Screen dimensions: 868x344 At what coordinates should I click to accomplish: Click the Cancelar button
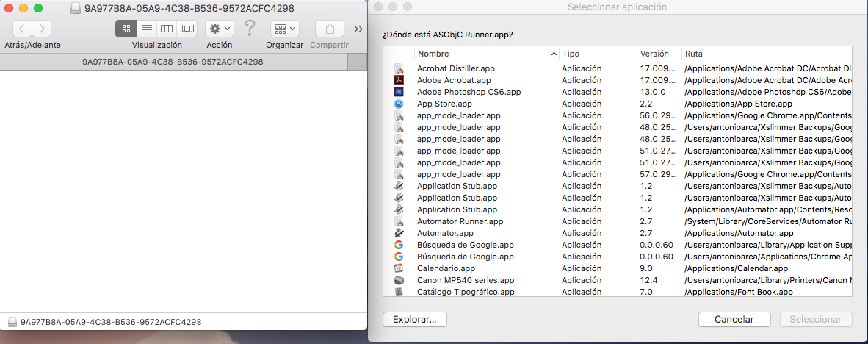pos(734,320)
